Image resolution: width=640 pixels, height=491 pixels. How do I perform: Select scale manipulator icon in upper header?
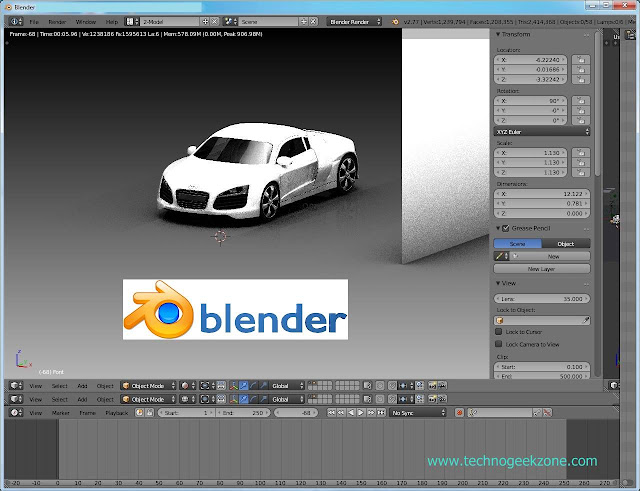pos(263,385)
